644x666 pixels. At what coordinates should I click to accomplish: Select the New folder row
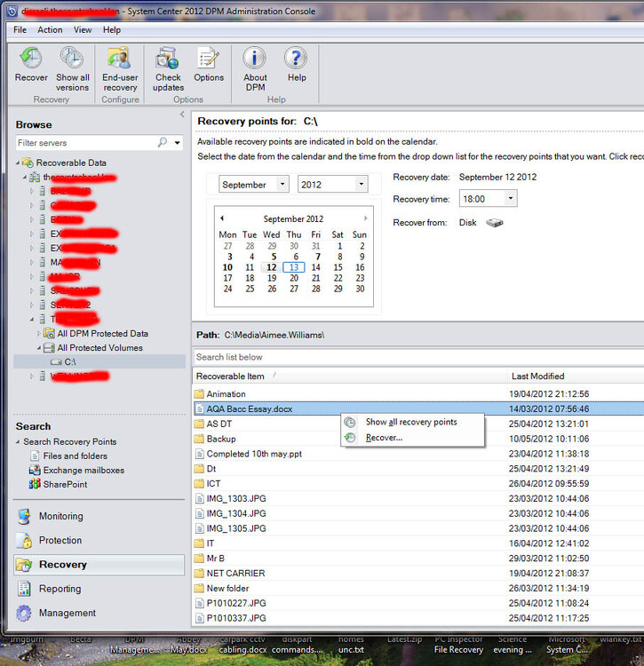418,588
